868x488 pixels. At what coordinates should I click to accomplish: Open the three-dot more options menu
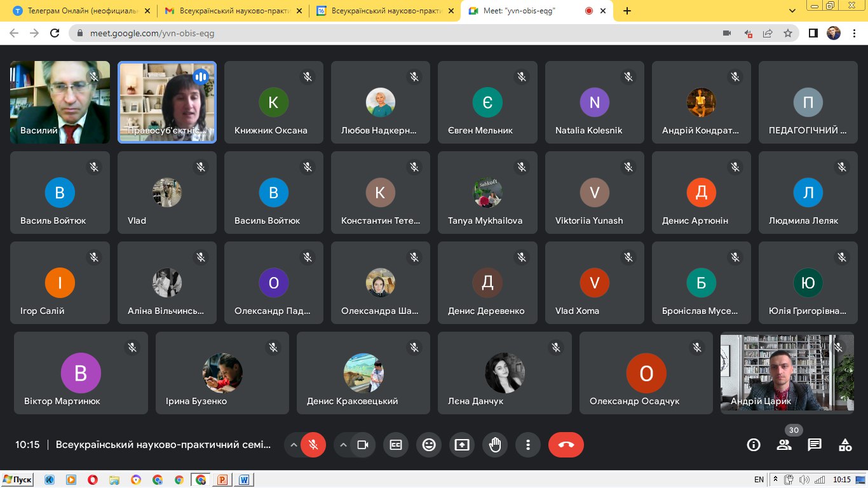(x=527, y=445)
